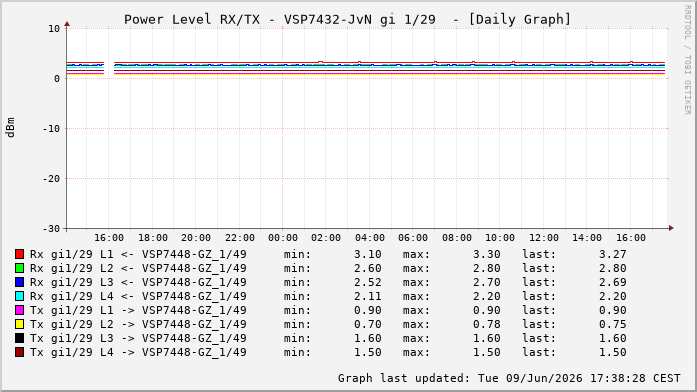This screenshot has width=697, height=392.
Task: Click the Rx L3 last value 2.69
Action: pos(613,282)
